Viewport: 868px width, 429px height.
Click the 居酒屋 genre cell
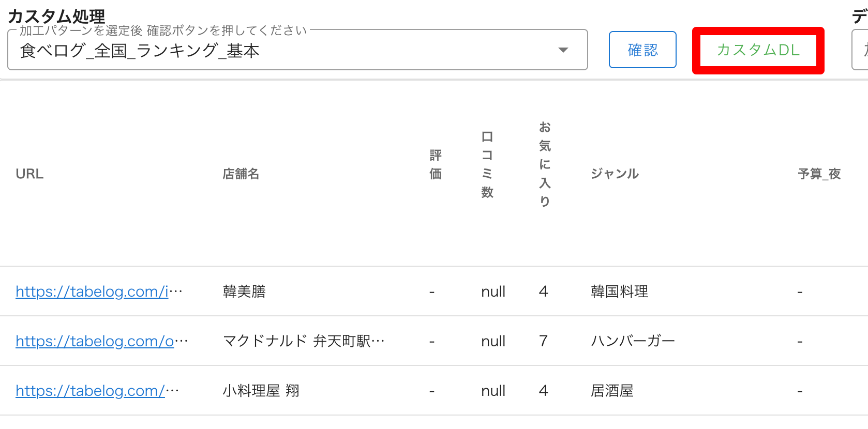click(612, 391)
